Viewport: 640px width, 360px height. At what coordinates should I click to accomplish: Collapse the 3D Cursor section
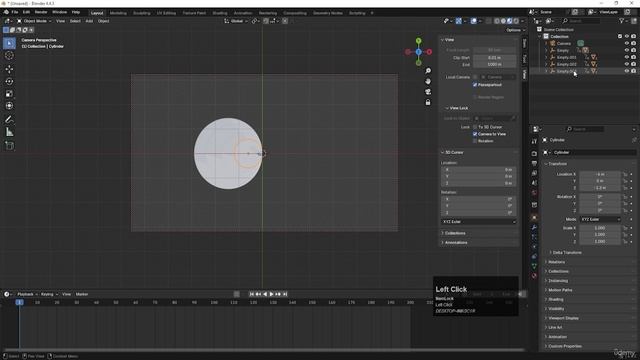tap(452, 152)
